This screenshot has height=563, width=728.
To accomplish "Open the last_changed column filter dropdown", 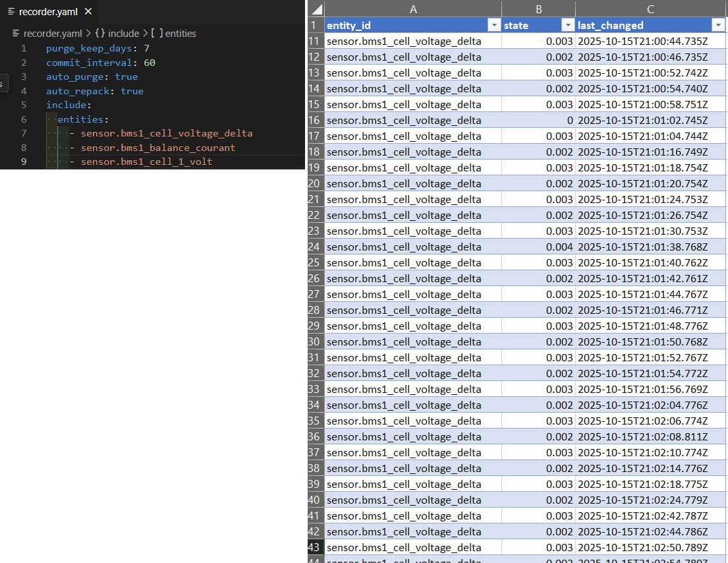I will point(717,25).
